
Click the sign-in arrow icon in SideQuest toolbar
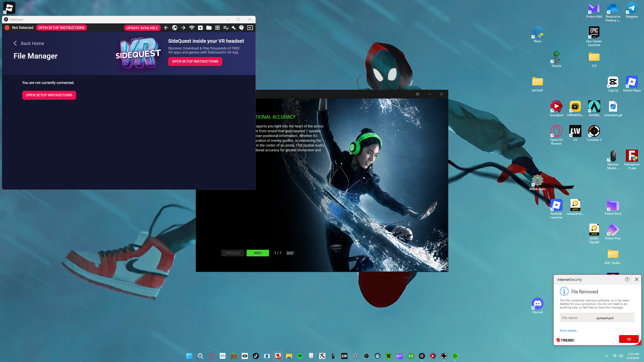(x=250, y=28)
